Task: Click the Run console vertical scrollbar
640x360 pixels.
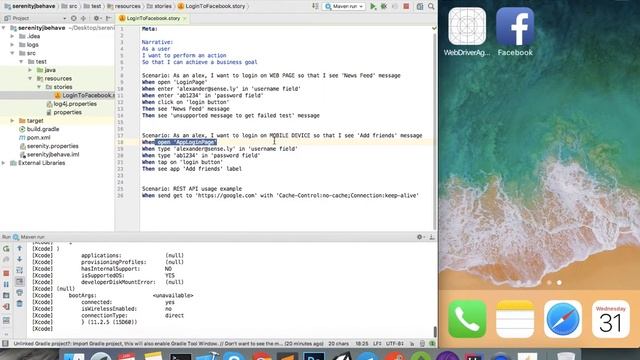Action: coord(435,331)
